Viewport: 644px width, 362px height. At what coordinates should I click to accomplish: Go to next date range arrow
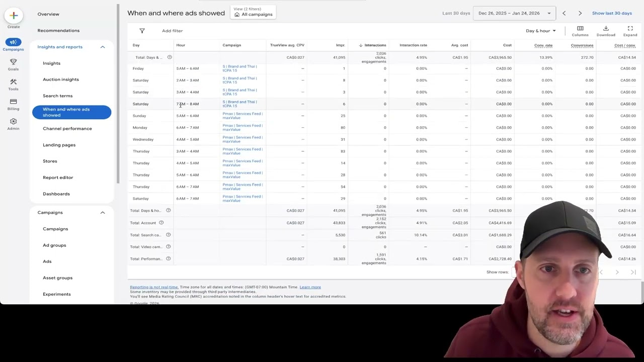(x=580, y=14)
